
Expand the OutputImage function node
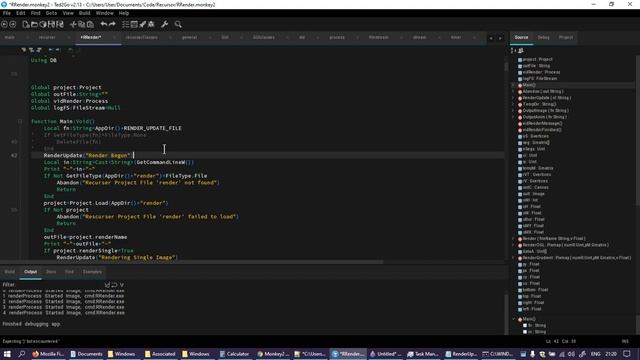click(x=513, y=111)
